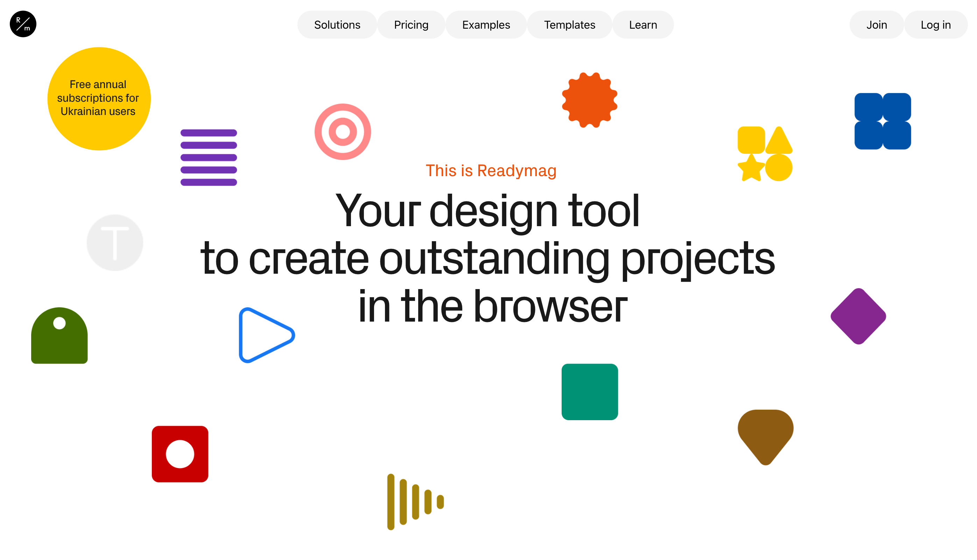Click the Readymag logo mark
This screenshot has width=977, height=560.
click(23, 24)
